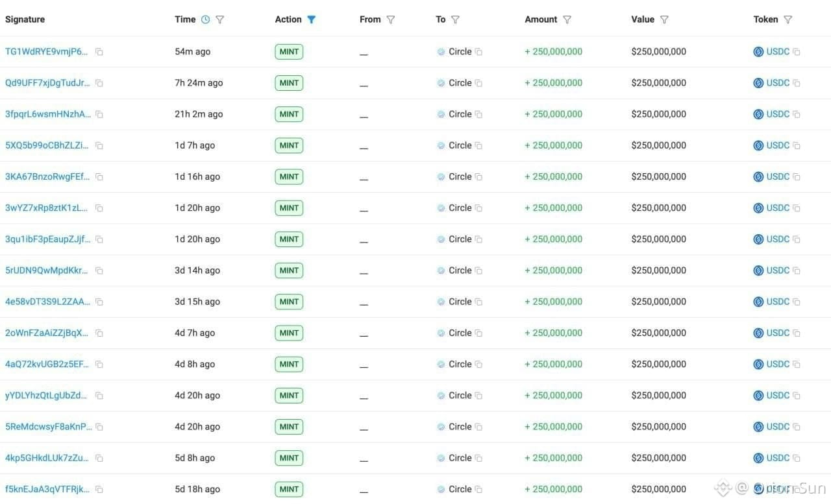Screen dimensions: 831x504
Task: Copy Circle address in the 54m ago row
Action: coord(478,52)
